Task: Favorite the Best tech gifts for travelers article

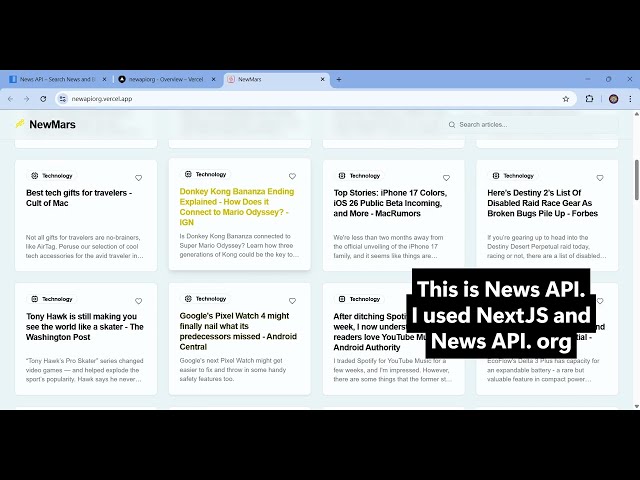Action: pos(138,178)
